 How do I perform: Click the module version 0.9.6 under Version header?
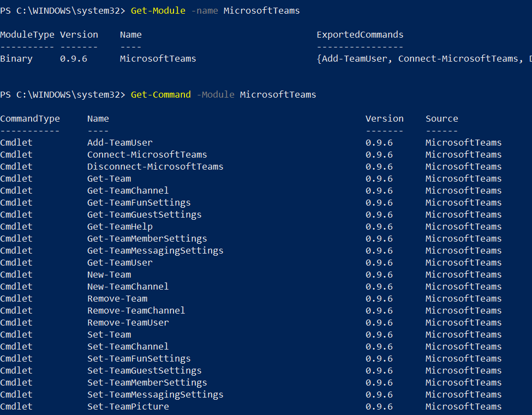click(x=74, y=59)
